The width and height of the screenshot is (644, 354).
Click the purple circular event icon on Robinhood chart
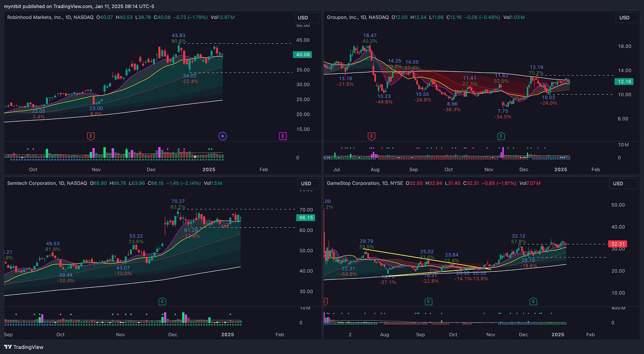223,136
